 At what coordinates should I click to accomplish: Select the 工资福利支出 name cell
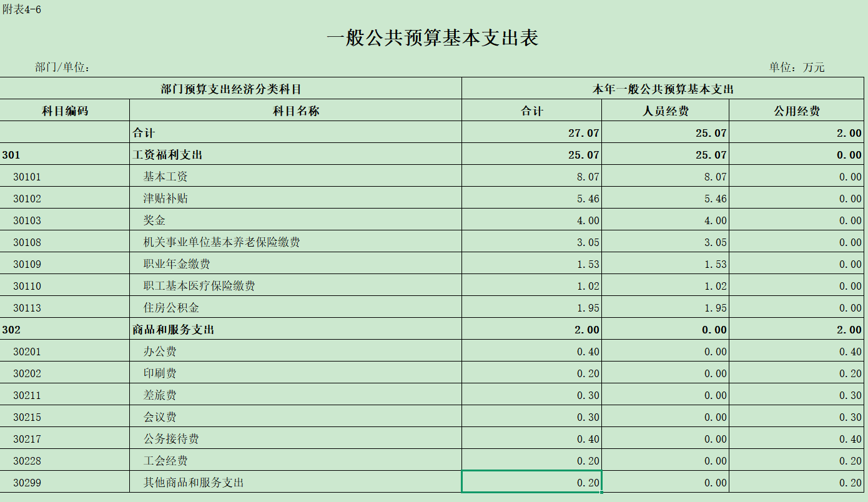pos(296,154)
